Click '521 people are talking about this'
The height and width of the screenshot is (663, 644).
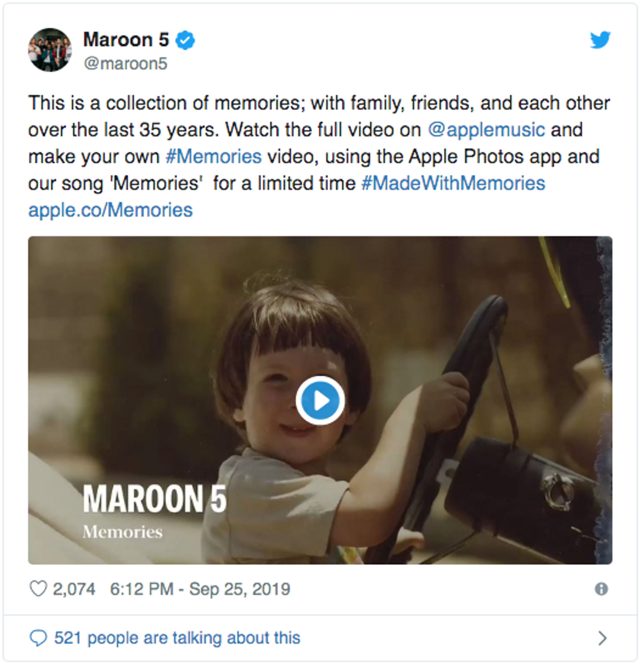coord(177,638)
